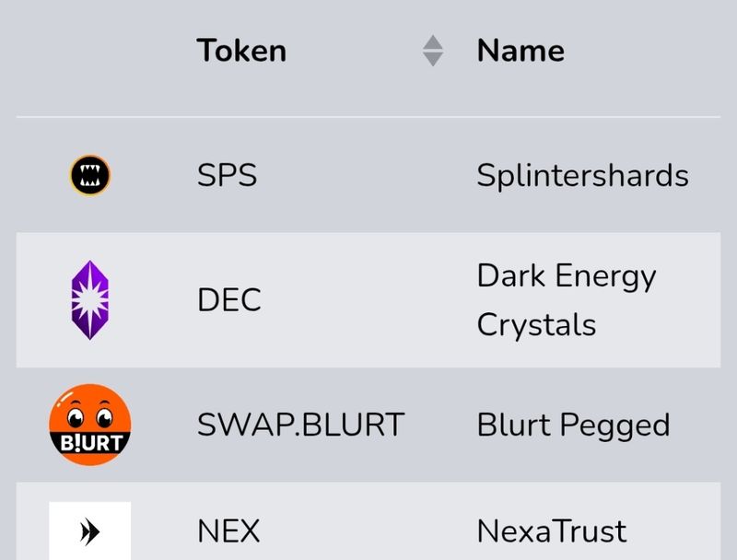Toggle the sort control beside the Token header
737x560 pixels.
[433, 51]
